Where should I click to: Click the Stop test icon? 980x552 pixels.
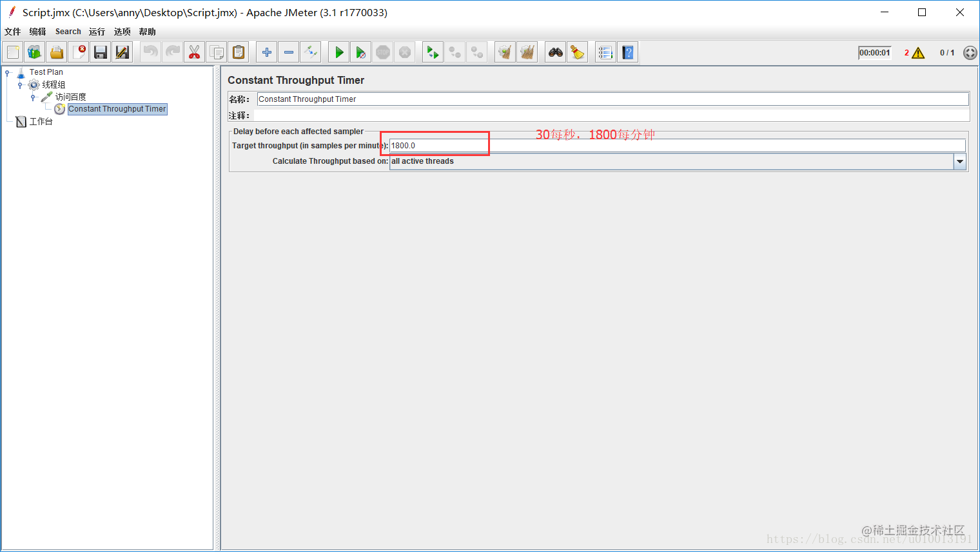point(383,52)
